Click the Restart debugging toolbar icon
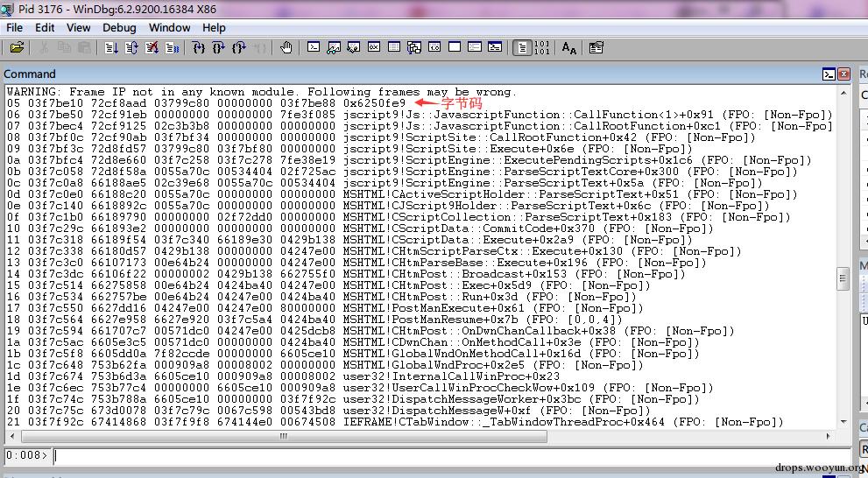 (x=131, y=48)
